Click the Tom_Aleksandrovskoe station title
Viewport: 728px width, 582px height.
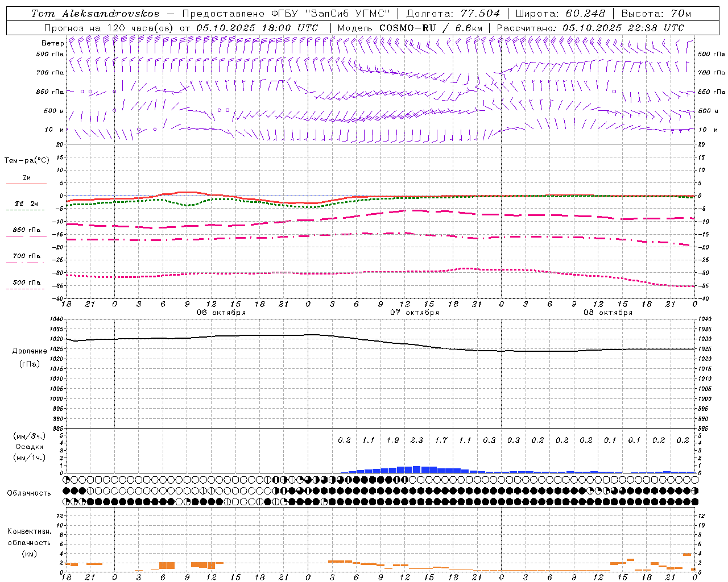(x=95, y=14)
